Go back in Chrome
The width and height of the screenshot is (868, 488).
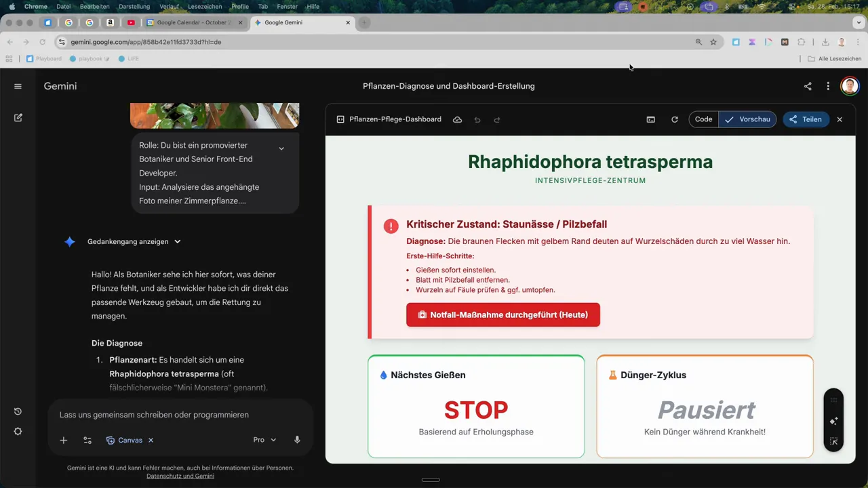point(9,42)
